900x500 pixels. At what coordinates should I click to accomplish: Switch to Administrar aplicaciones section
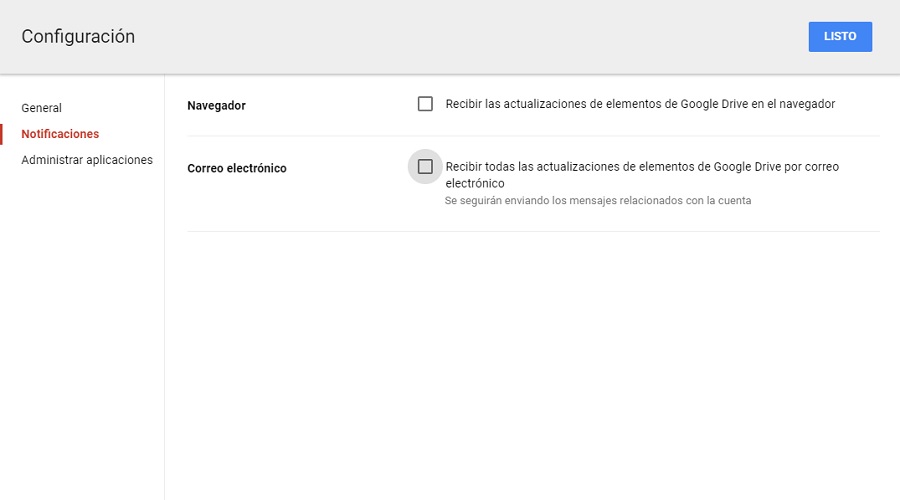coord(87,160)
